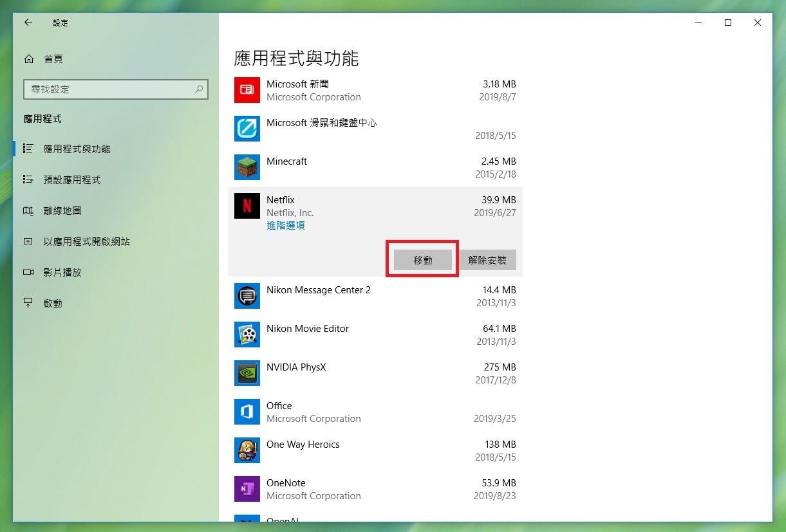Screen dimensions: 786x532
Task: Select One Way Heroics entry
Action: [x=303, y=445]
